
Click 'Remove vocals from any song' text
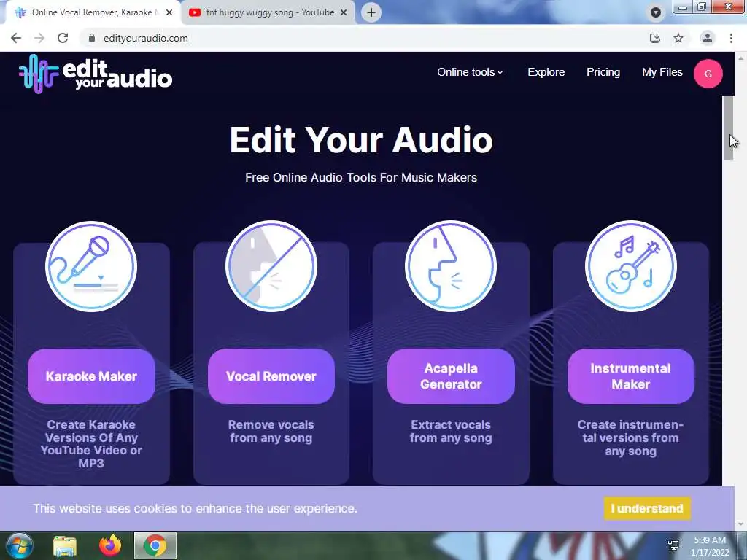pos(271,432)
